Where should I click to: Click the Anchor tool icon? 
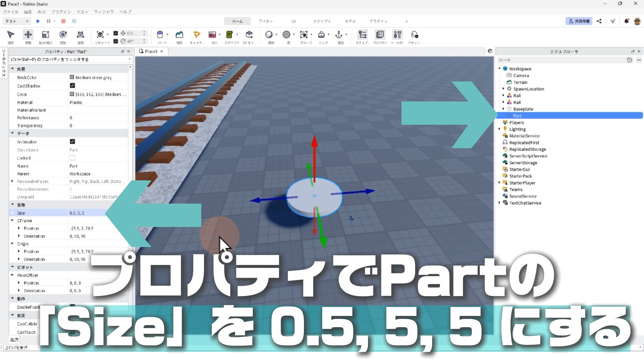pos(339,35)
